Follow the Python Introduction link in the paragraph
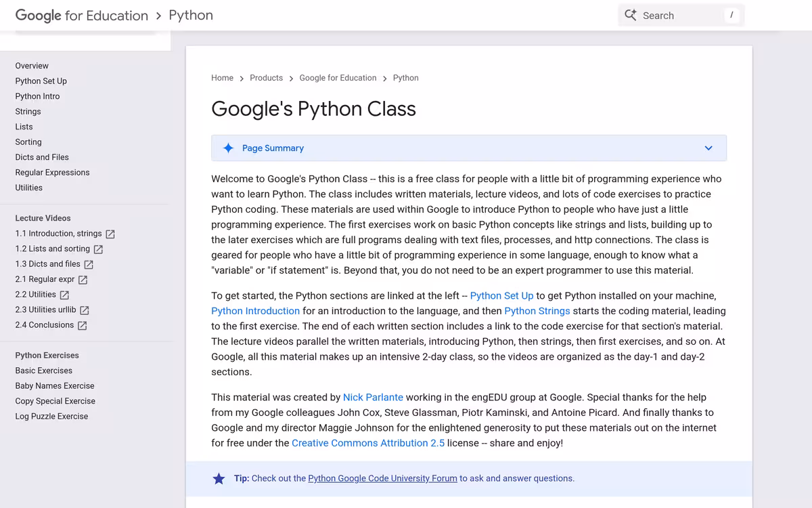812x508 pixels. (255, 311)
